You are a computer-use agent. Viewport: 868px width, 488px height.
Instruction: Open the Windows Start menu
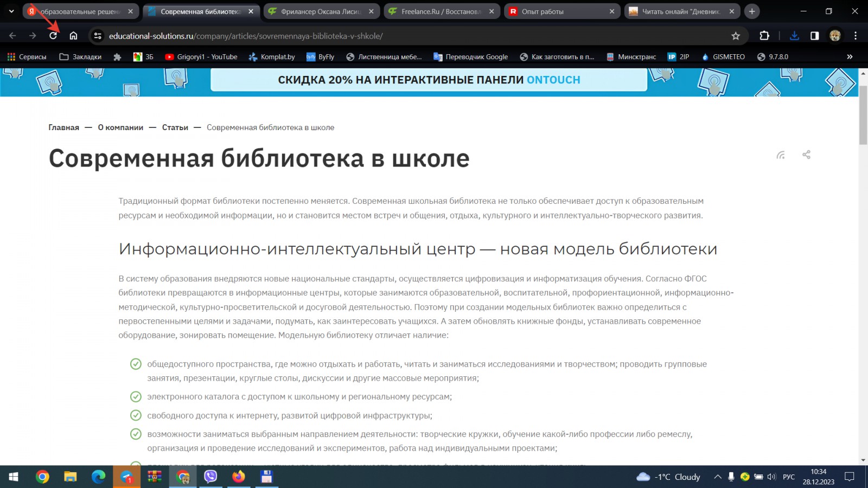pos(14,477)
